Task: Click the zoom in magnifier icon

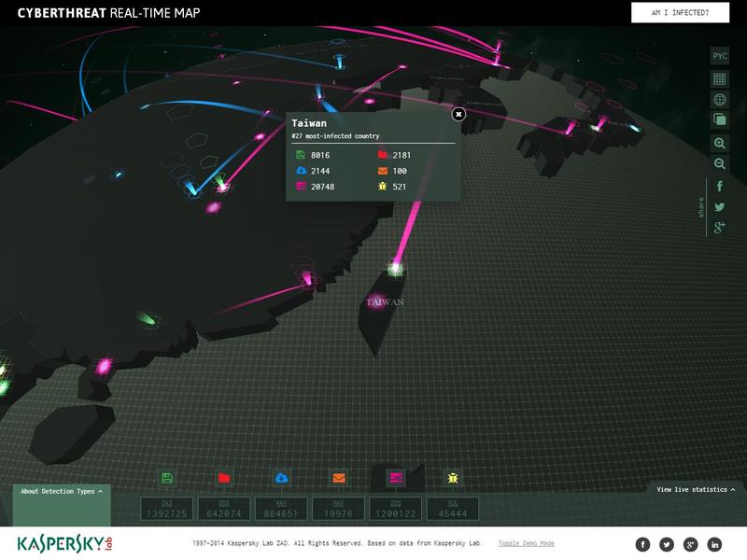Action: 720,143
